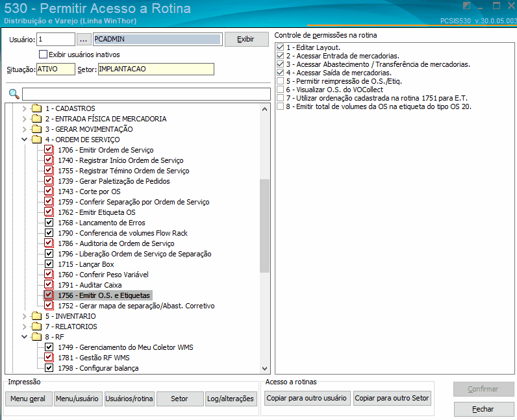Toggle checkbox for 1739 - Gerar Paletização de Pedidos

49,181
